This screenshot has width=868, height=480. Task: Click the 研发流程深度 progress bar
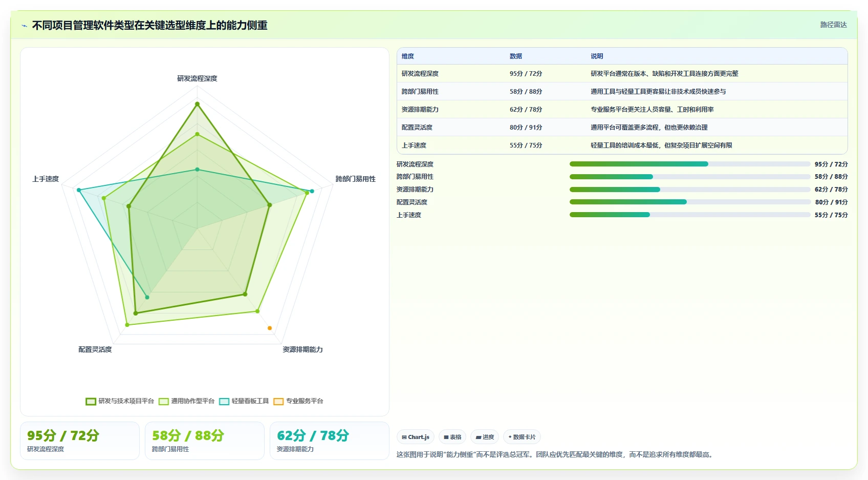(x=690, y=164)
